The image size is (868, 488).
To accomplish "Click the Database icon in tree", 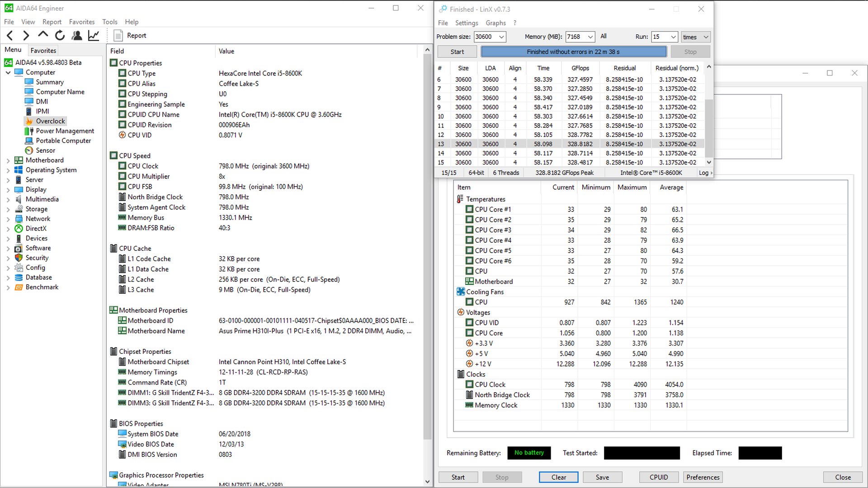I will [x=19, y=277].
